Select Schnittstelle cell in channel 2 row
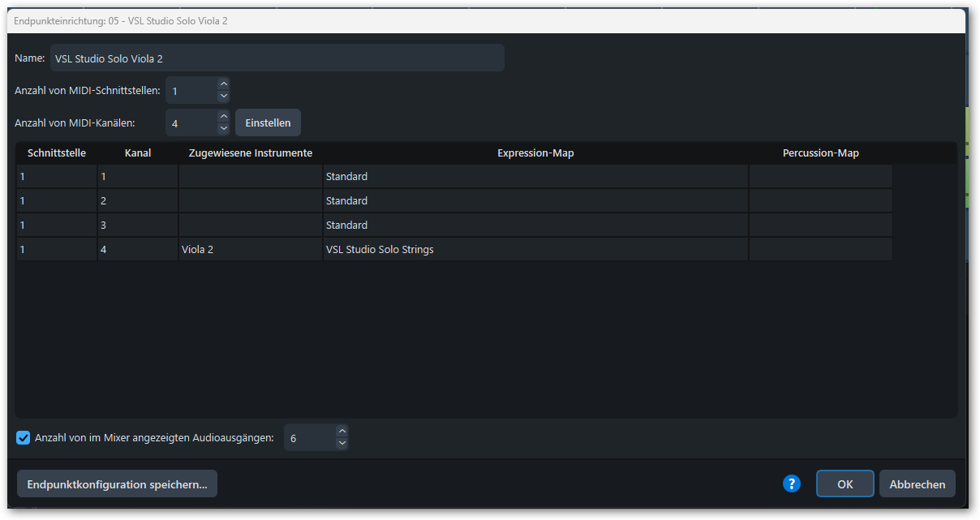This screenshot has height=520, width=980. point(57,200)
